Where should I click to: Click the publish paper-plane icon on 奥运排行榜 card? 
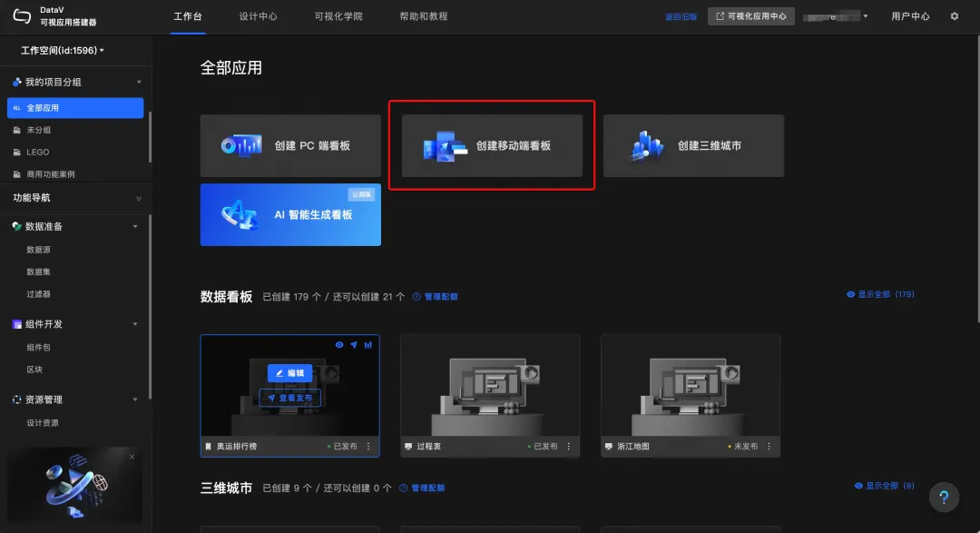click(354, 345)
